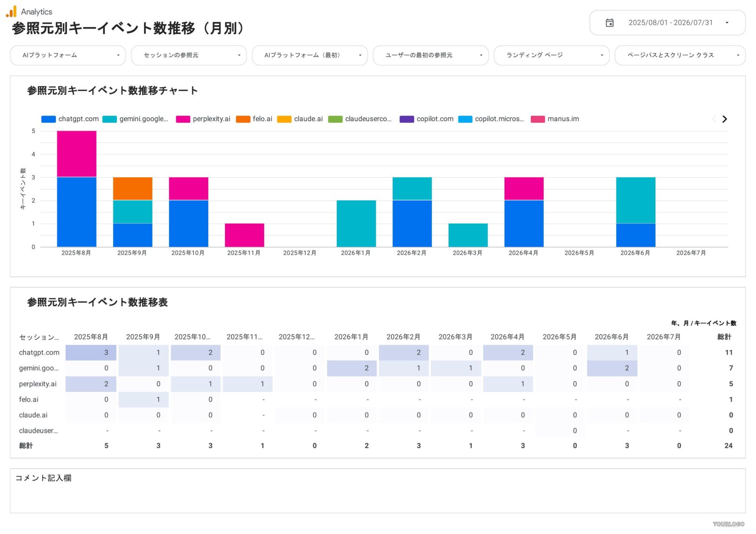Click the teal bar for 2026年3月

click(x=468, y=235)
